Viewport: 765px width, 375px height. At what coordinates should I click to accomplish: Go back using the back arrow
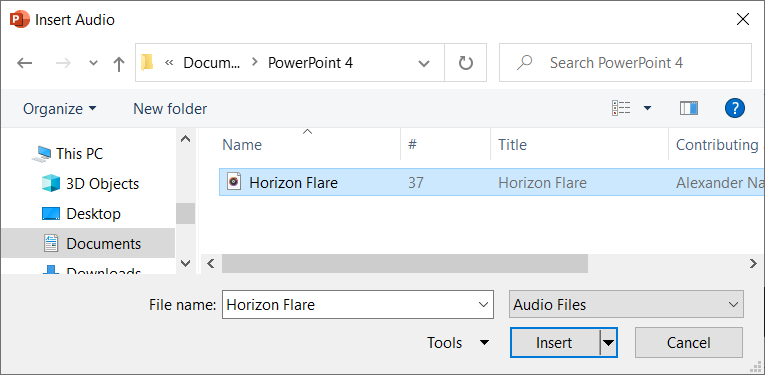(24, 63)
